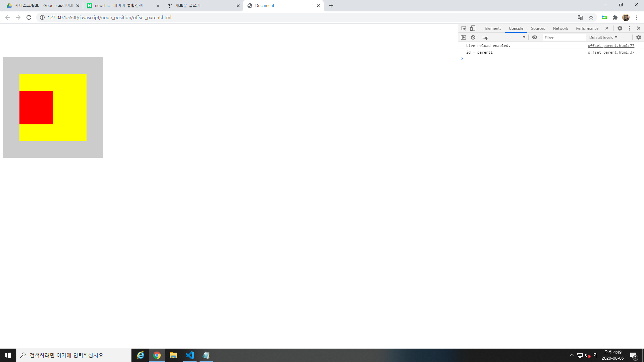Clear the console with the ban icon
644x362 pixels.
click(473, 38)
